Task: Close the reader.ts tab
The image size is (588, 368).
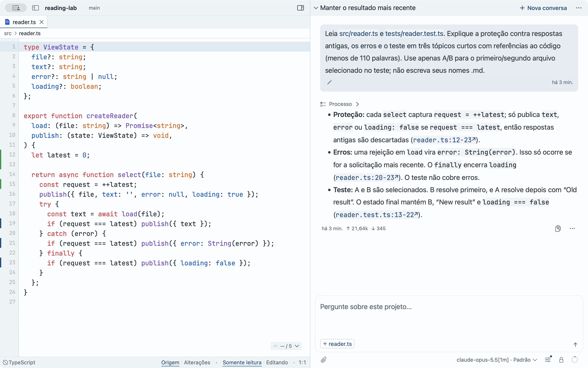Action: [42, 22]
